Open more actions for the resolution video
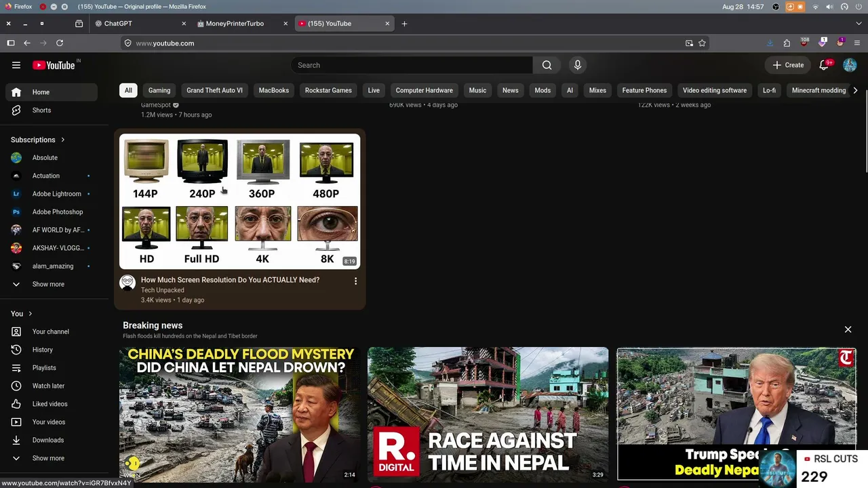868x488 pixels. point(355,281)
